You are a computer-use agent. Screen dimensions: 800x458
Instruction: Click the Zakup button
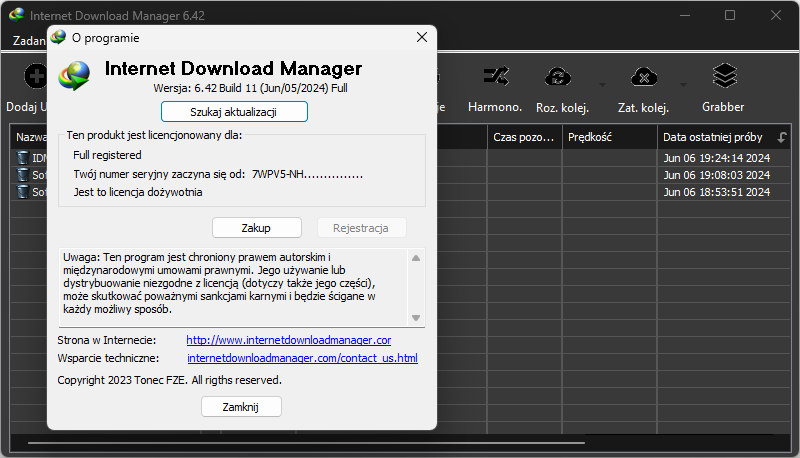[x=257, y=227]
